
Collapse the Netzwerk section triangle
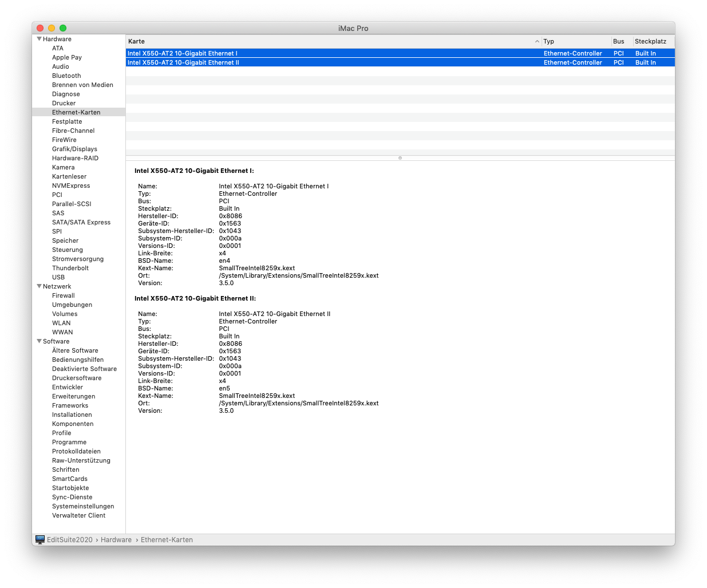(x=39, y=286)
